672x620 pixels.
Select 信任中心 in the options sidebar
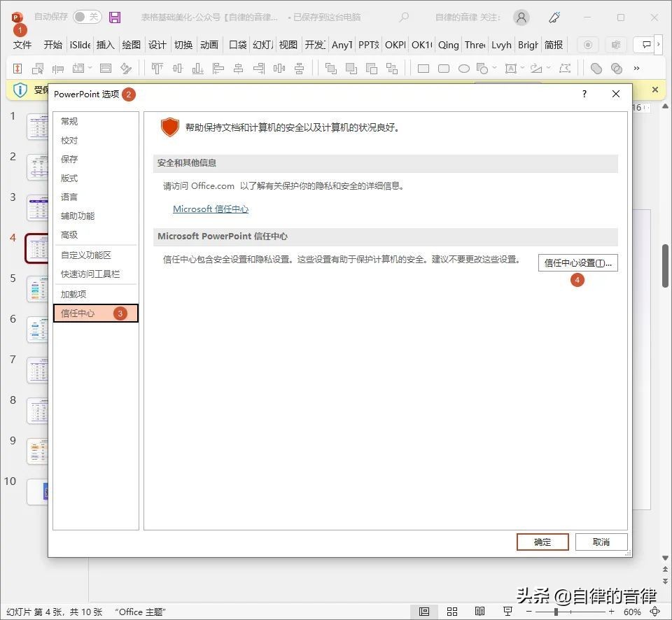[x=96, y=313]
